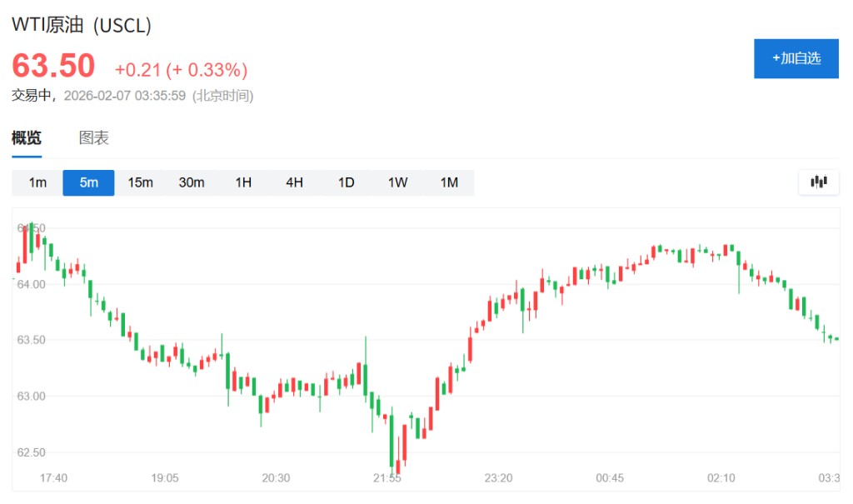
Task: Click the 63.00 price axis label
Action: [32, 396]
